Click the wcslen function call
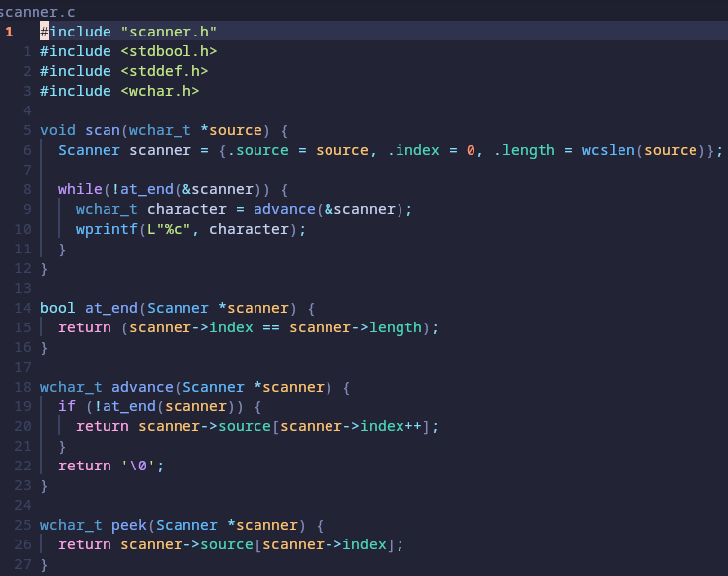 pos(609,150)
